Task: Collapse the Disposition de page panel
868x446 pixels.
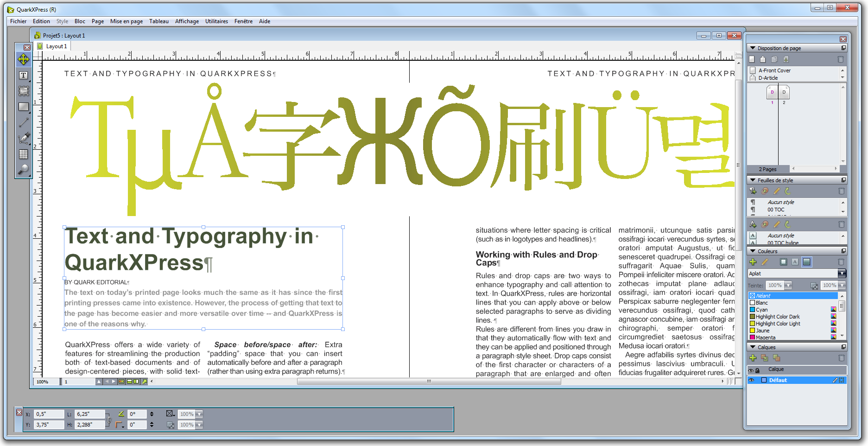Action: pos(752,48)
